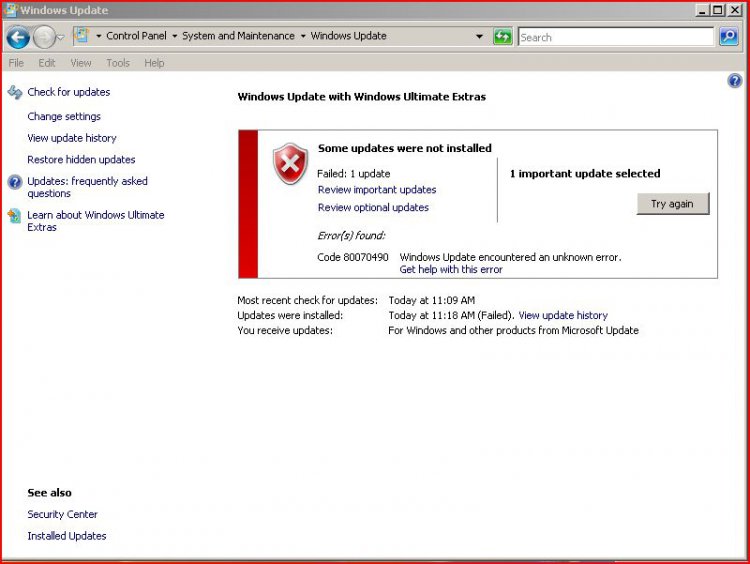Open Updates: frequently asked questions
The image size is (750, 564).
tap(88, 187)
